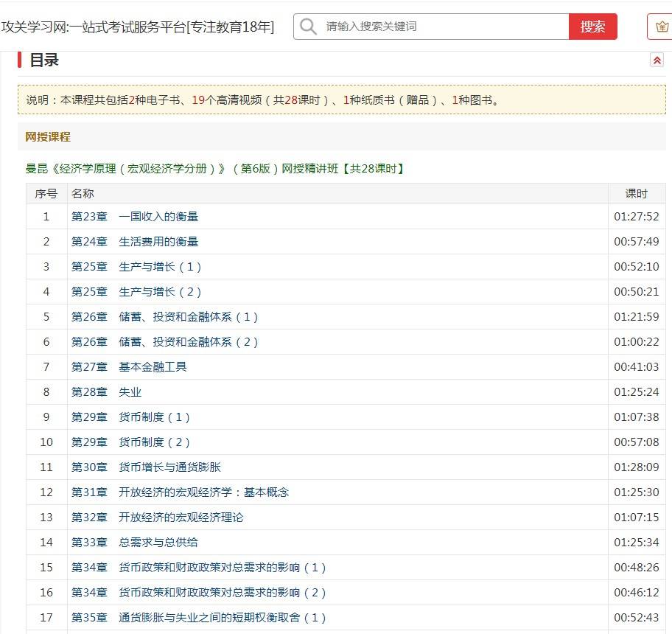Open 第30章 货币增长与通货膨胀 lesson
The image size is (672, 634).
pos(146,467)
